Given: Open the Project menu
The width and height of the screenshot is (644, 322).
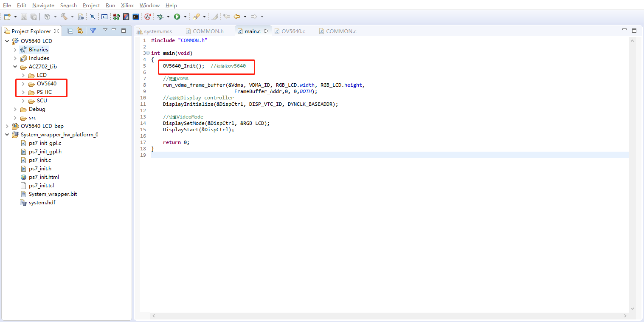Looking at the screenshot, I should click(91, 5).
